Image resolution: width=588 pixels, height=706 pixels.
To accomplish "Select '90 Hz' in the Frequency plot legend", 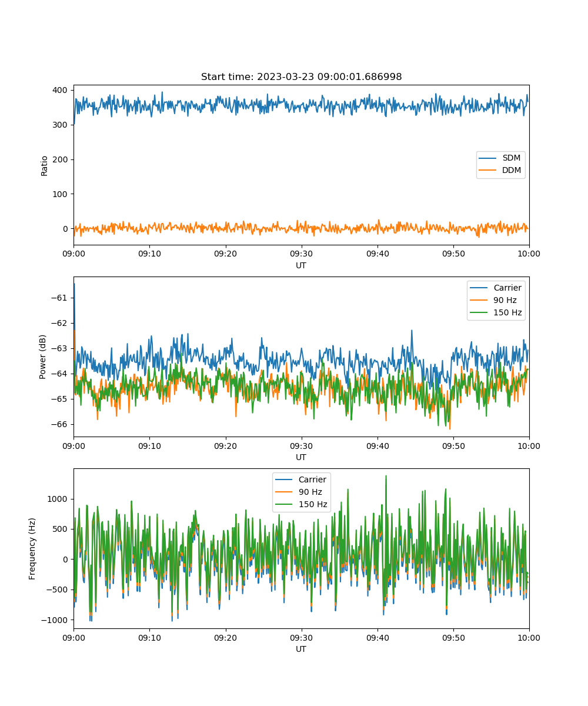I will pos(310,492).
